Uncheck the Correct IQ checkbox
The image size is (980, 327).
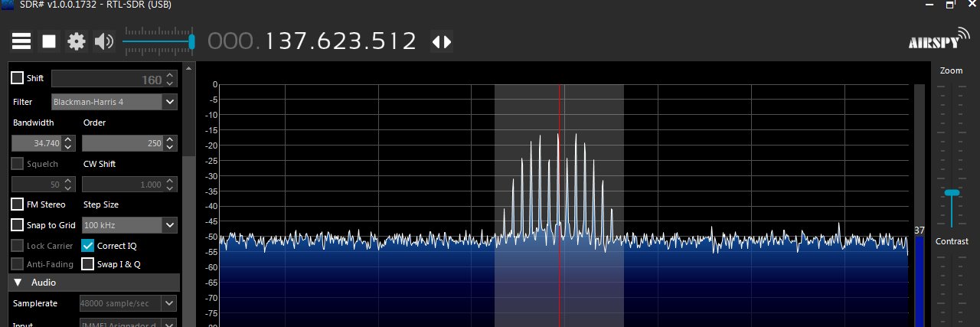point(88,246)
